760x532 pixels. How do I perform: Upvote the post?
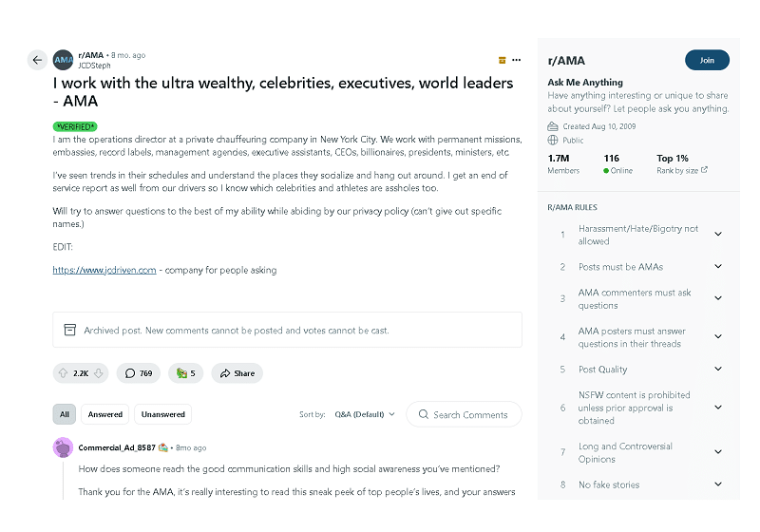click(x=63, y=373)
